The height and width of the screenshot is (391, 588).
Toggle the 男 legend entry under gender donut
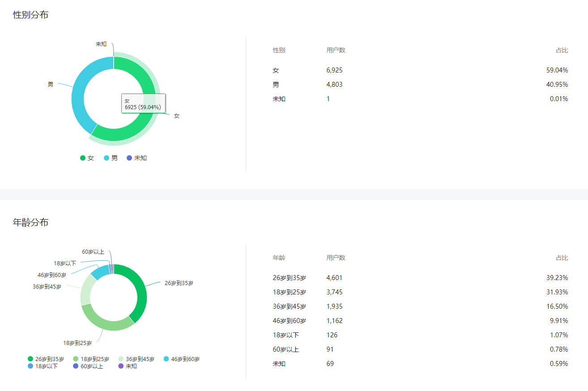tap(111, 158)
